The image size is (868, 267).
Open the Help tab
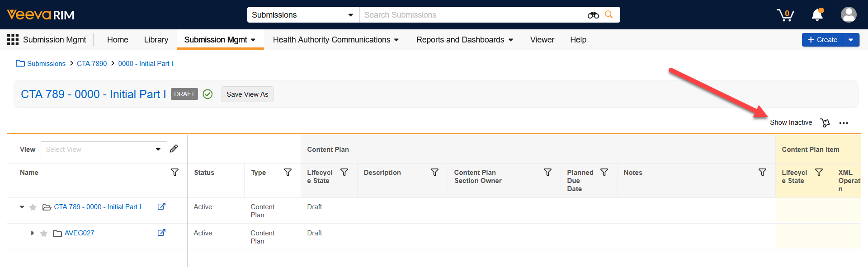578,40
